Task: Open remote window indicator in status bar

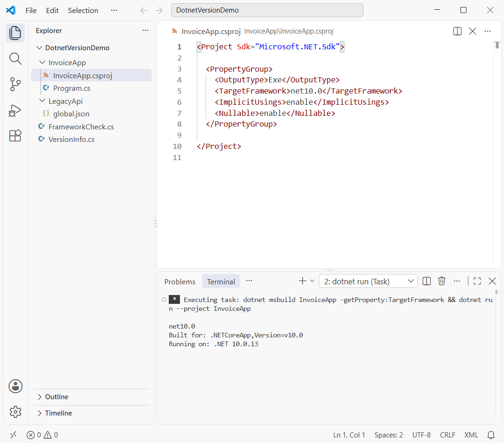Action: point(13,435)
